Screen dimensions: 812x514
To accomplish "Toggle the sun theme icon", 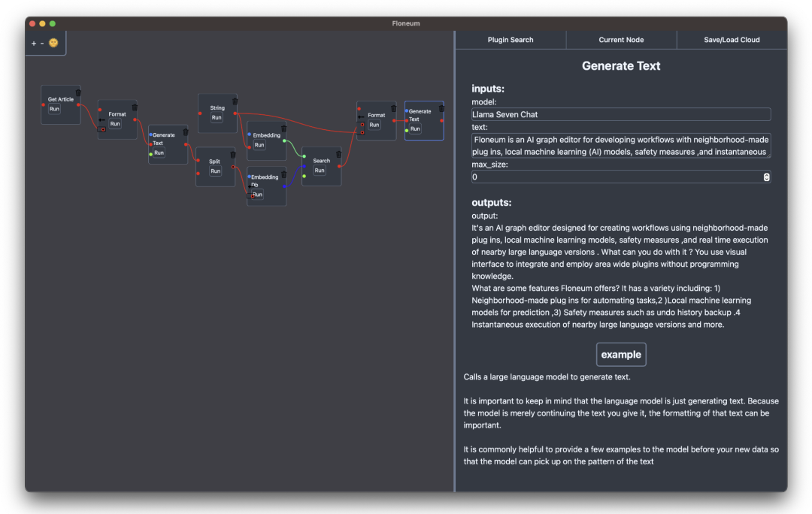I will click(53, 43).
